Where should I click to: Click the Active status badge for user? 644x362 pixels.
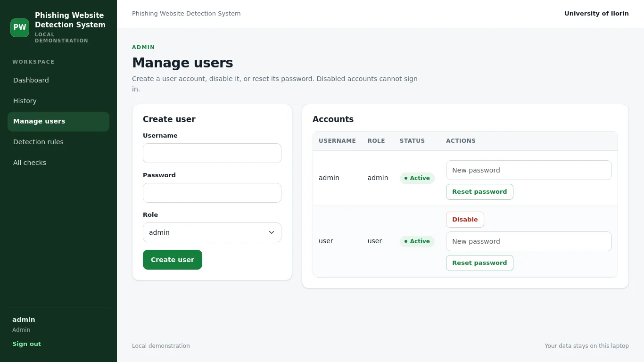[417, 241]
